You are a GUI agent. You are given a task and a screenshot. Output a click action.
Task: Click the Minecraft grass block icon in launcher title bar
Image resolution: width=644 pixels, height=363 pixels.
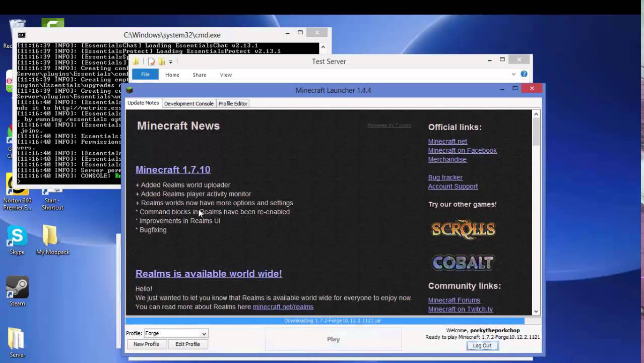tap(130, 90)
